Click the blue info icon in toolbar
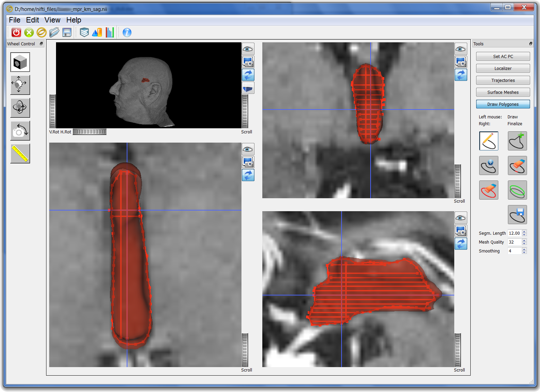The height and width of the screenshot is (392, 540). tap(127, 32)
